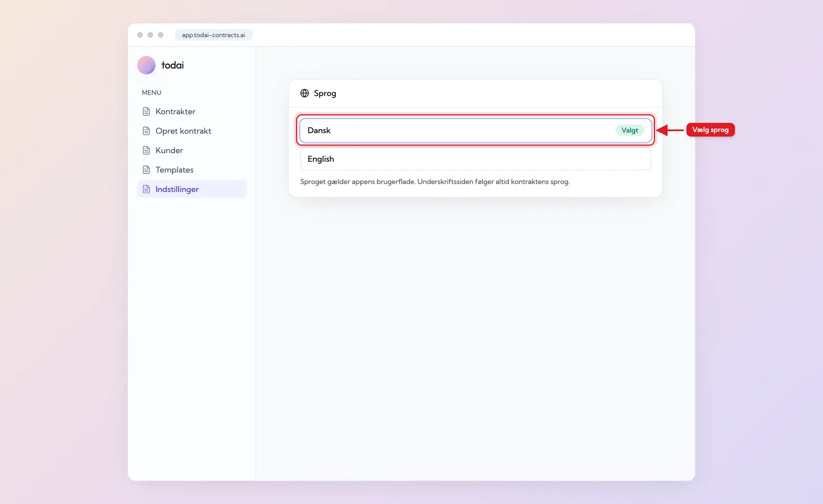Open the Templates section
This screenshot has width=823, height=504.
(192, 170)
